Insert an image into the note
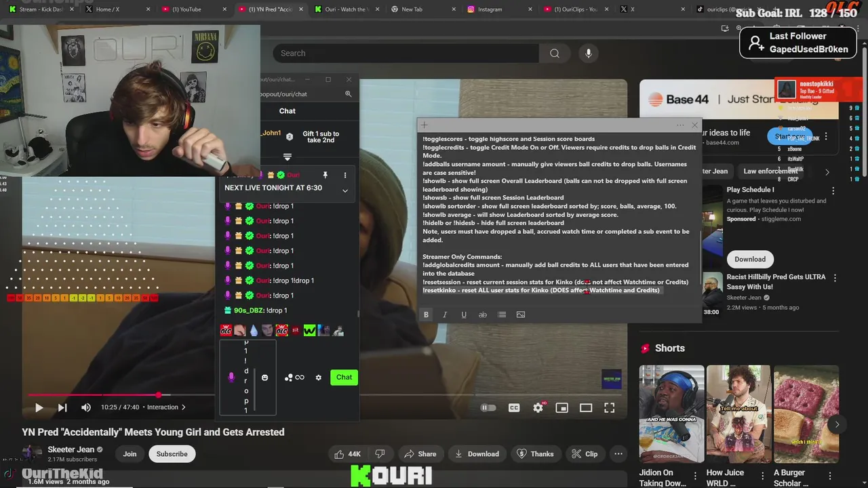The height and width of the screenshot is (488, 868). pyautogui.click(x=521, y=314)
